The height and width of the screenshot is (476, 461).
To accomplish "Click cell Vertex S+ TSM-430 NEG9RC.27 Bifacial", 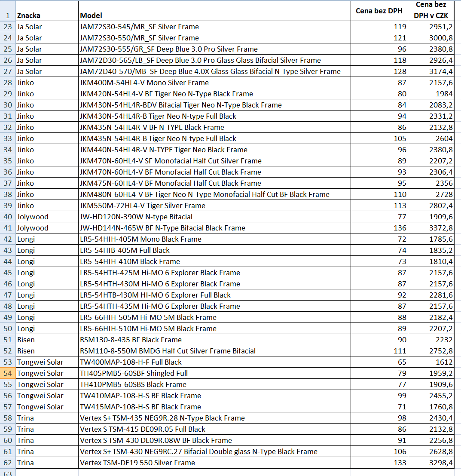I will coord(214,451).
